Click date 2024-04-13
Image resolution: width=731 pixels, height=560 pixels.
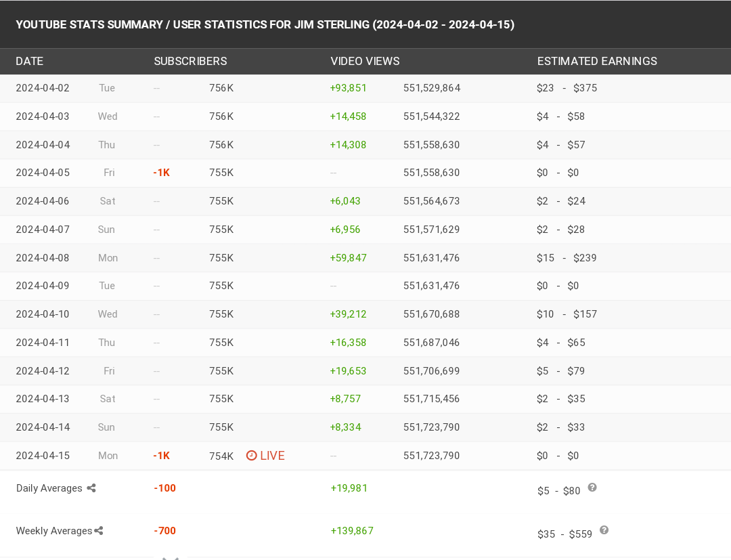tap(43, 399)
